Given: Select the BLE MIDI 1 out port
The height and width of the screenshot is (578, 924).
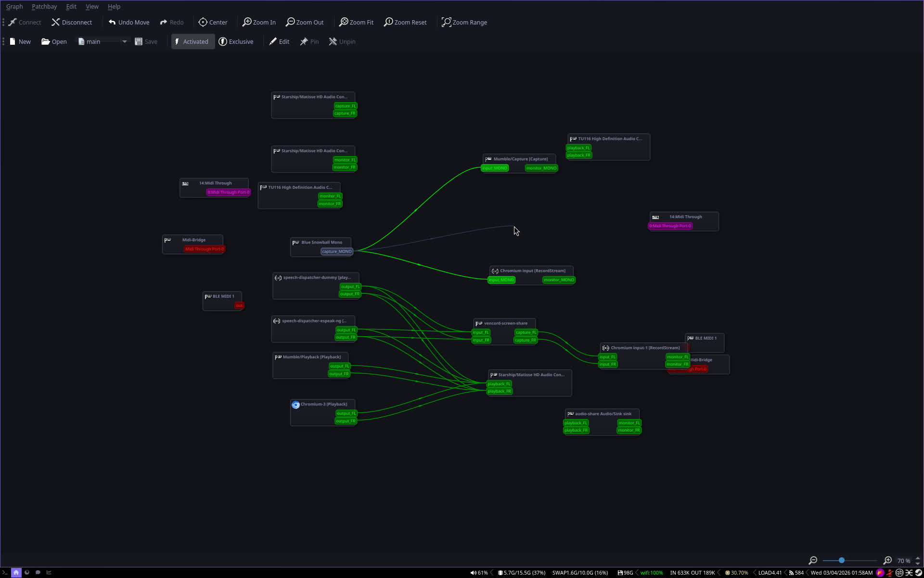Looking at the screenshot, I should pos(239,305).
